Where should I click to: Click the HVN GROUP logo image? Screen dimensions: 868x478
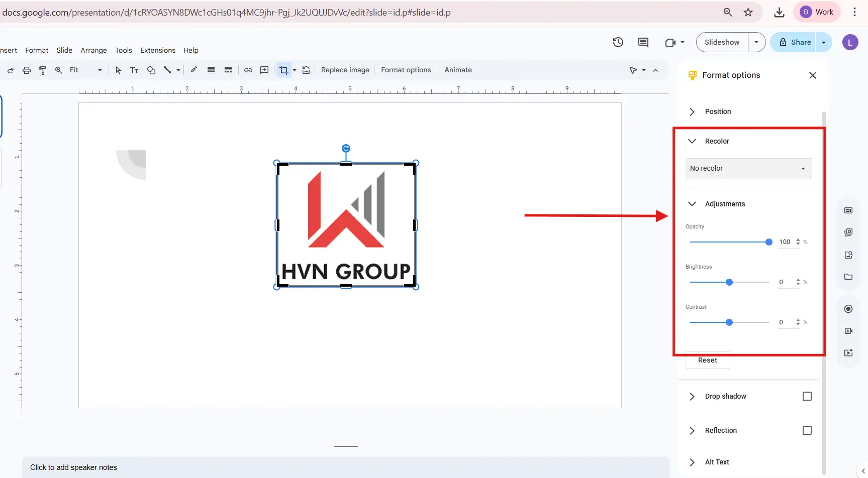(346, 225)
